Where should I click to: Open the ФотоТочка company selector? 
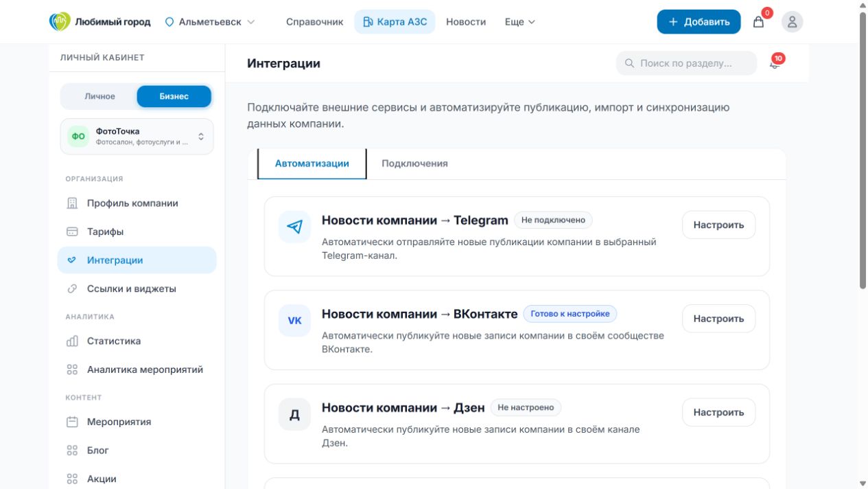tap(137, 136)
